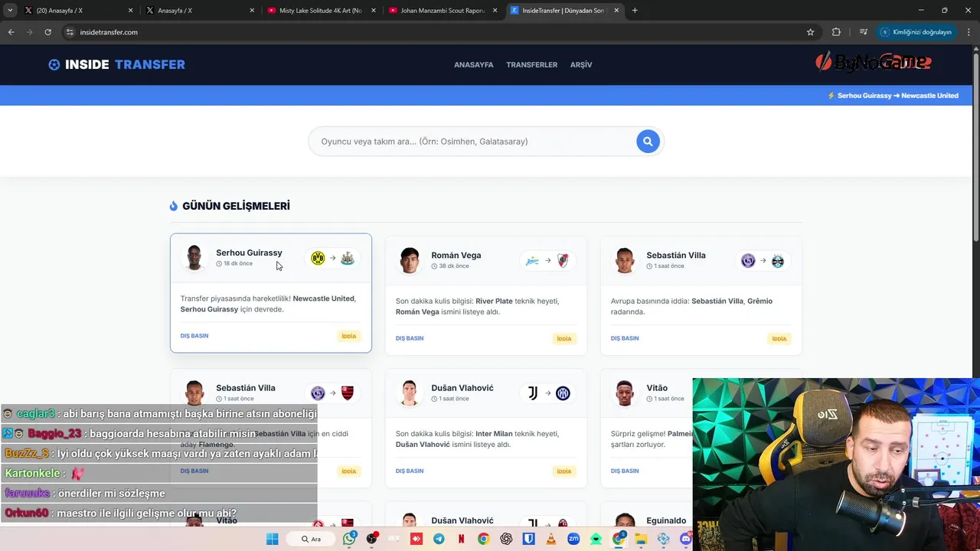Click the River Plate badge on Román Vega card
Viewport: 980px width, 551px height.
563,260
